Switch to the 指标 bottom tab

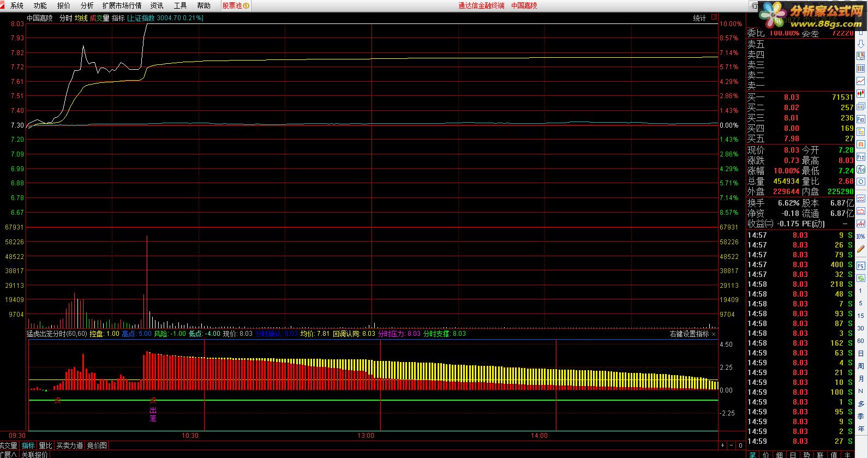[28, 446]
